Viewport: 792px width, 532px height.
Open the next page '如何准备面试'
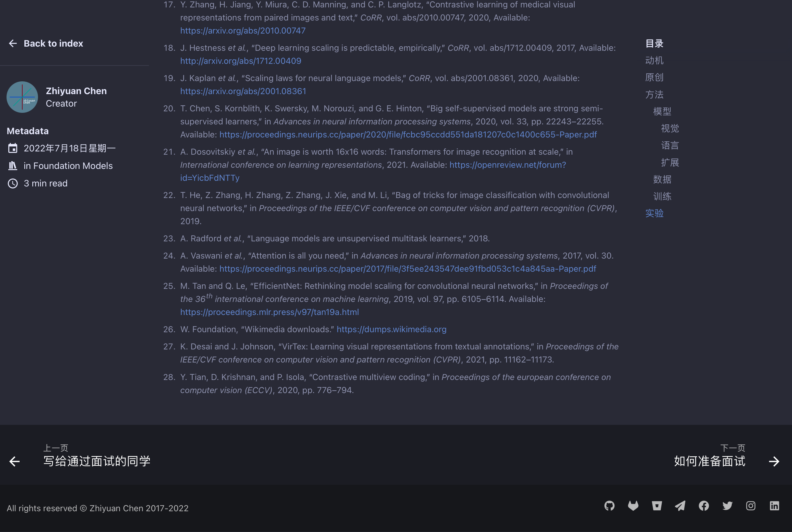709,461
